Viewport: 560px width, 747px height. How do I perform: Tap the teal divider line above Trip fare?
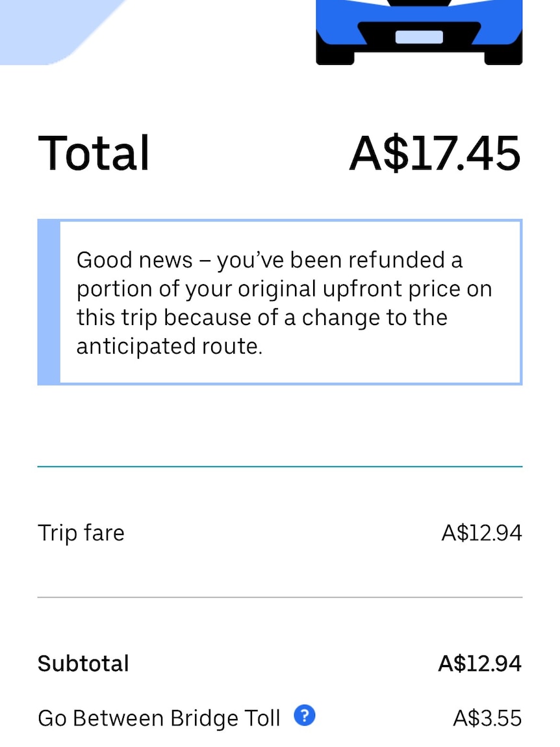point(280,466)
